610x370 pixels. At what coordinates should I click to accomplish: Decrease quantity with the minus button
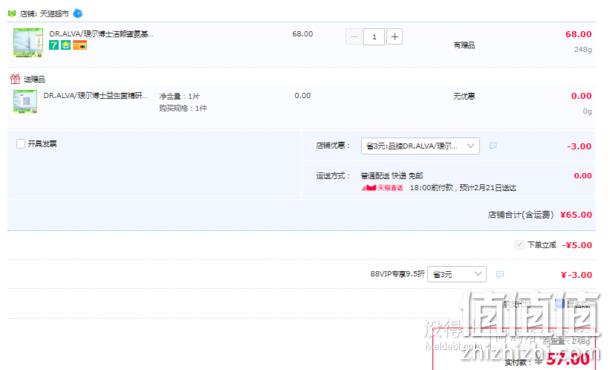click(x=354, y=37)
